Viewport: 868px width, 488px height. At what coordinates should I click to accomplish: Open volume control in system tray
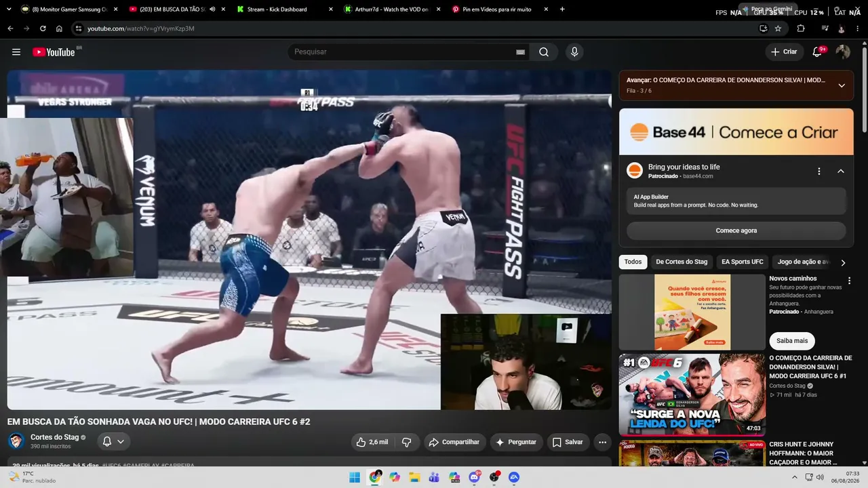(x=819, y=477)
